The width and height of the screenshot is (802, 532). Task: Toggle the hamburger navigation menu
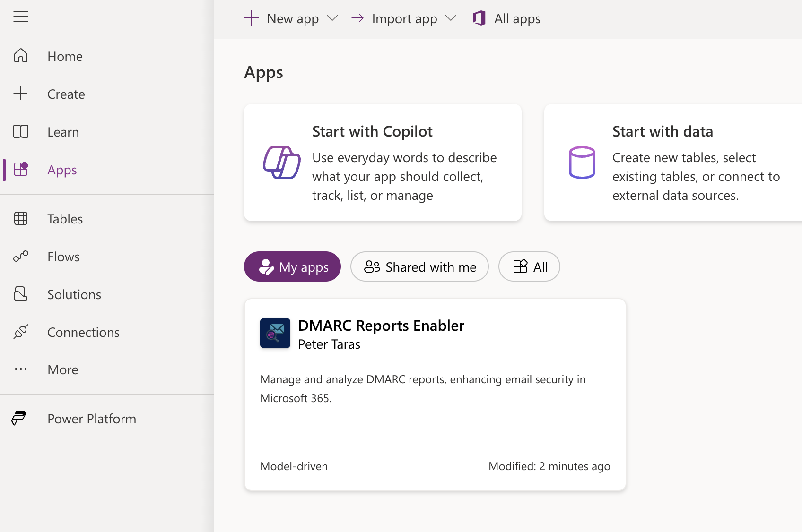[x=21, y=17]
